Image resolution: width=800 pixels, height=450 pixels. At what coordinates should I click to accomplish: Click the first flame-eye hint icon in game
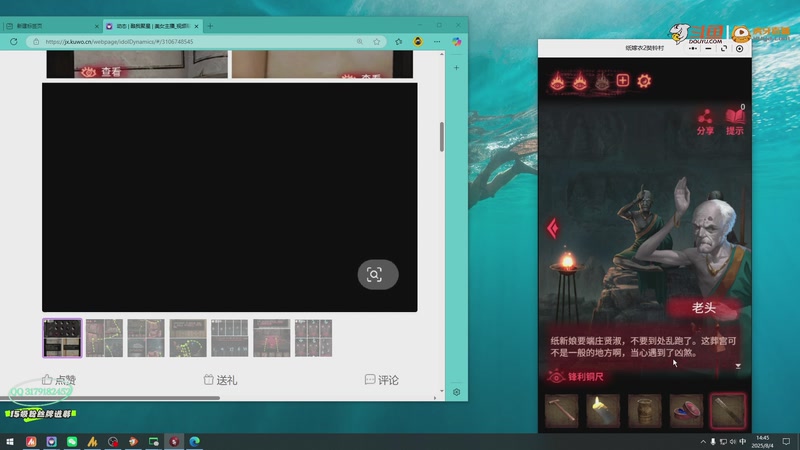point(557,81)
